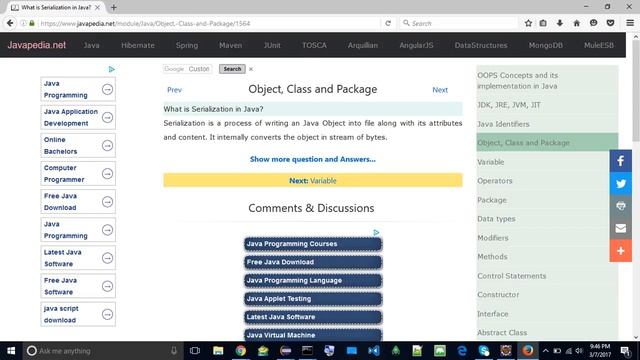Open the Firefox hamburger menu
This screenshot has height=360, width=640.
point(630,23)
